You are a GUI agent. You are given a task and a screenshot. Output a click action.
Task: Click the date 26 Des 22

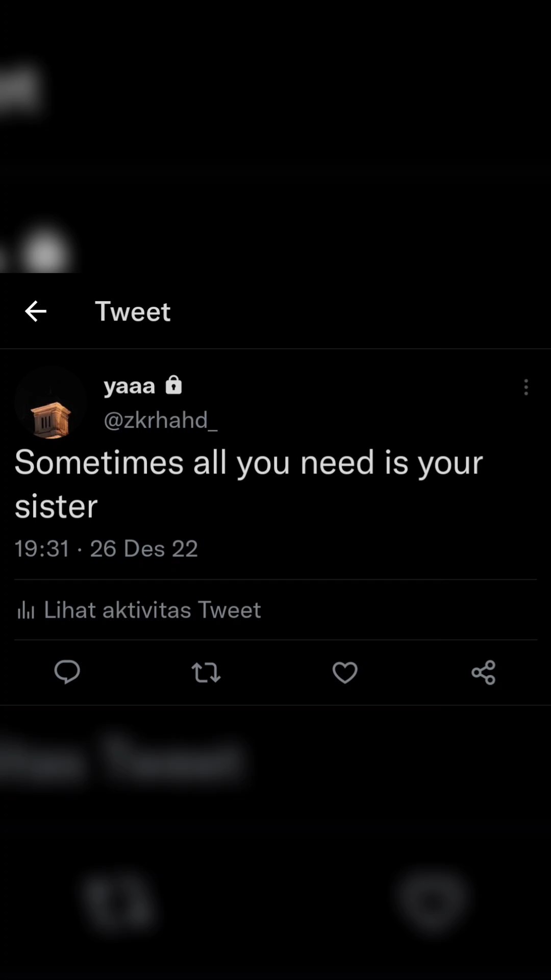point(144,549)
